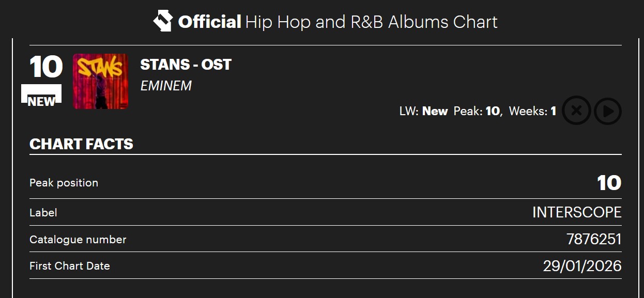Click the INTERSCOPE label value
The height and width of the screenshot is (298, 644).
577,212
